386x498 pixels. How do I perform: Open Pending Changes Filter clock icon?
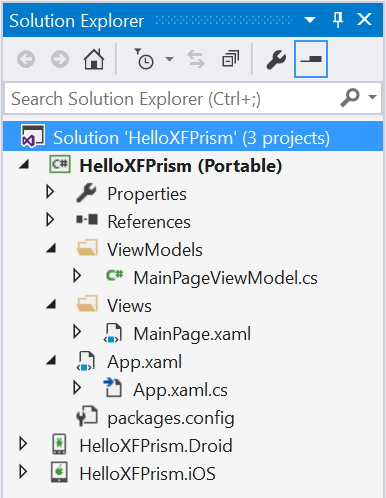pos(144,59)
